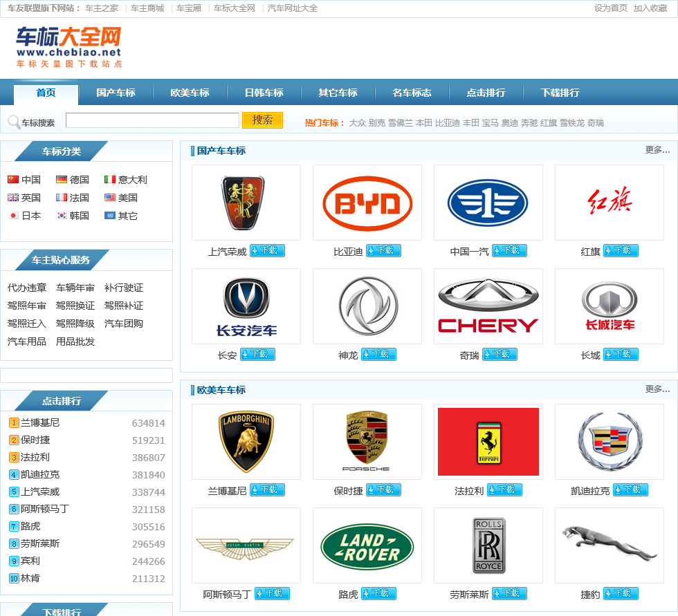The image size is (678, 616).
Task: Select the 英国 flag category
Action: click(x=24, y=198)
